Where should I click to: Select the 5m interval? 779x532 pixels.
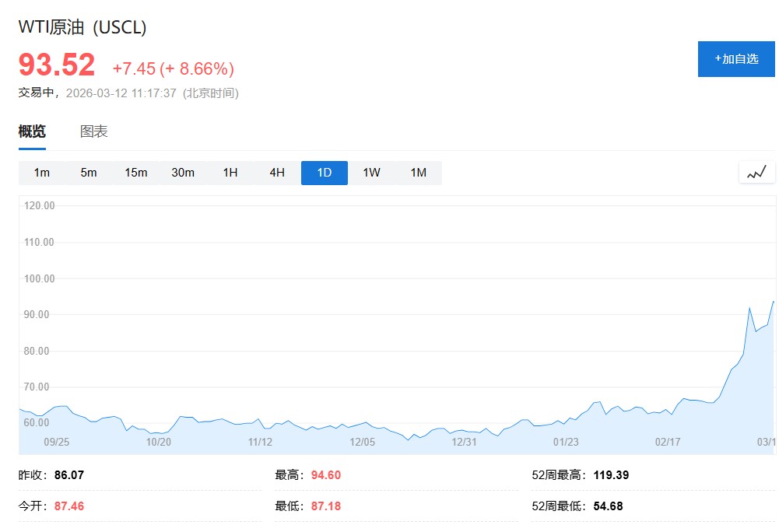[x=89, y=173]
